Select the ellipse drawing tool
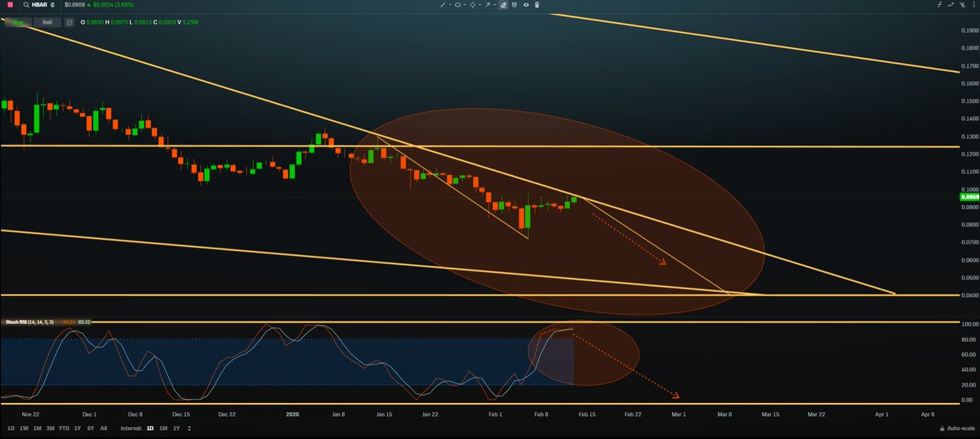The width and height of the screenshot is (980, 439). click(x=457, y=5)
